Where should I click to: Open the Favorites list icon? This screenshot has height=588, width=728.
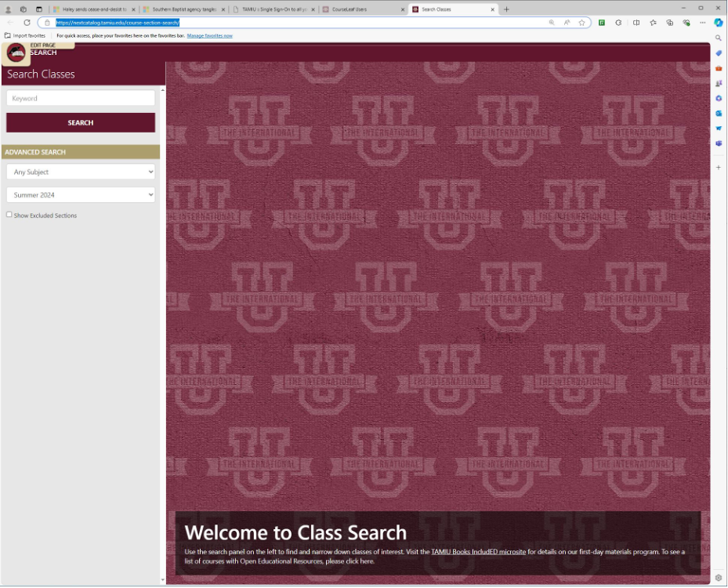tap(653, 22)
